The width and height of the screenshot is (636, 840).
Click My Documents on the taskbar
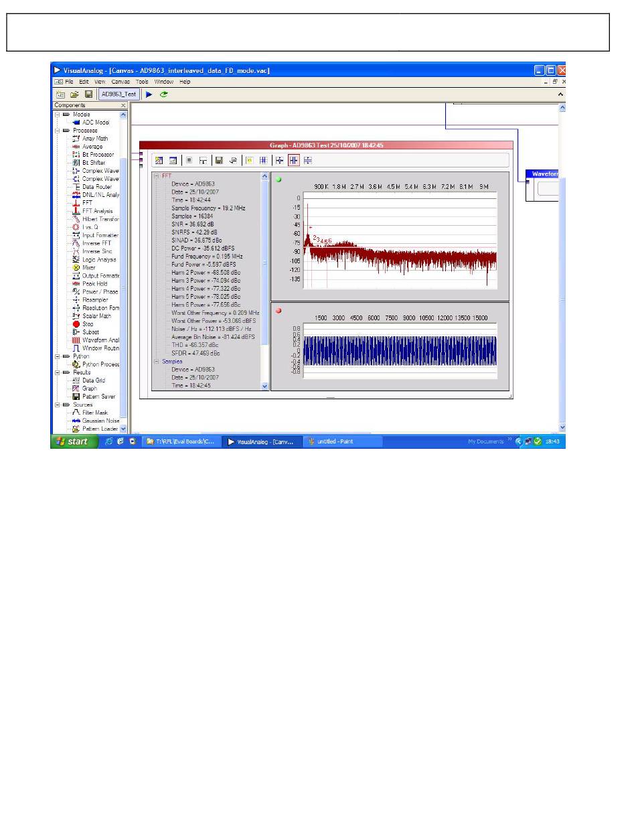point(485,441)
